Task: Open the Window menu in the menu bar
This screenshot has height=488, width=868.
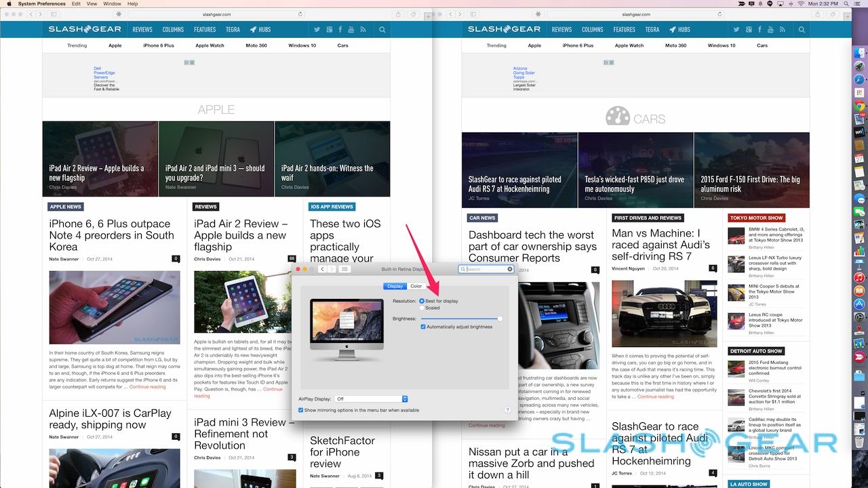Action: 113,4
